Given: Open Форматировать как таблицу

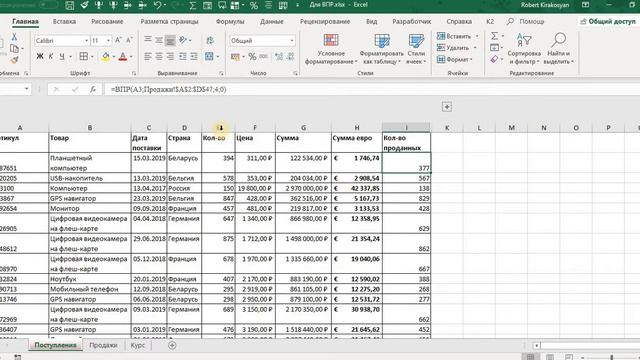Looking at the screenshot, I should 382,49.
